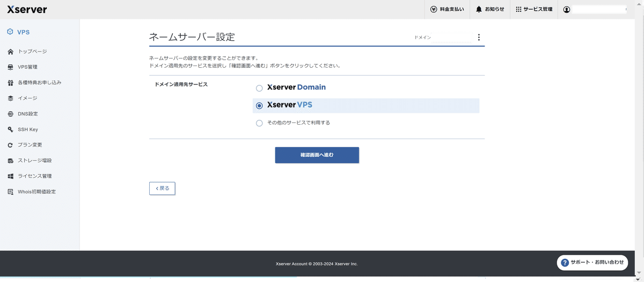Open 各種特典お申し込み in sidebar
The height and width of the screenshot is (282, 644).
(40, 83)
